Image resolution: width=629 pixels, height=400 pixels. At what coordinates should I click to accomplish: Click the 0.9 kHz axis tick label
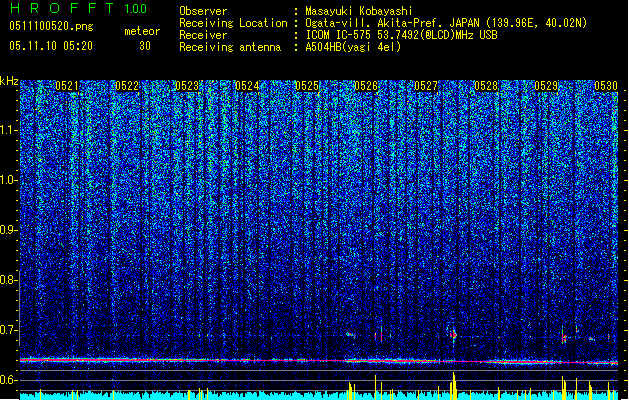tap(8, 230)
